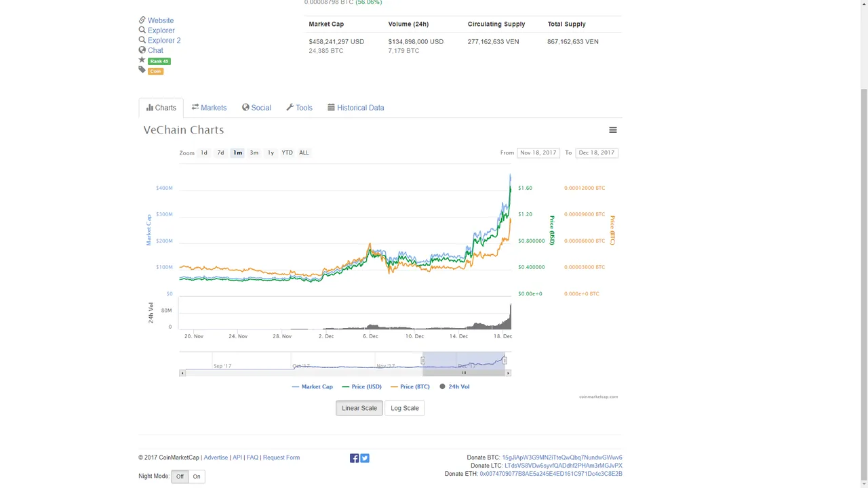Click the left navigator range handle
Viewport: 868px width, 488px height.
[422, 361]
